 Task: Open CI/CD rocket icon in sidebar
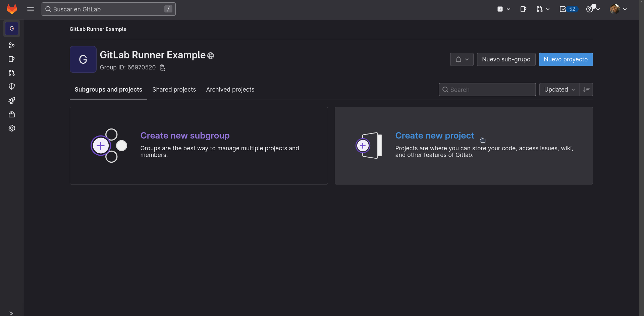click(12, 101)
